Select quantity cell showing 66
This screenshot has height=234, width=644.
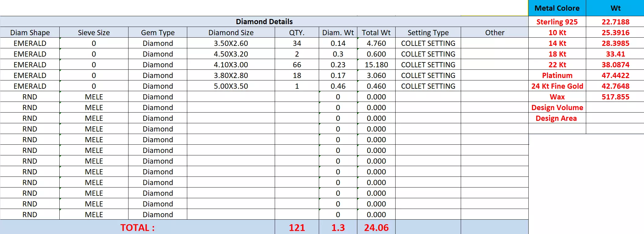(297, 65)
